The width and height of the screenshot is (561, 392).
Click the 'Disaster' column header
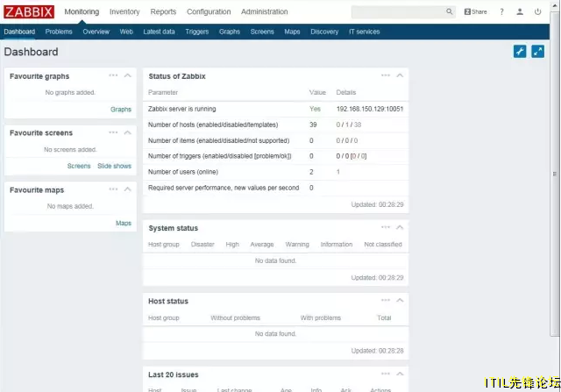[x=202, y=244]
